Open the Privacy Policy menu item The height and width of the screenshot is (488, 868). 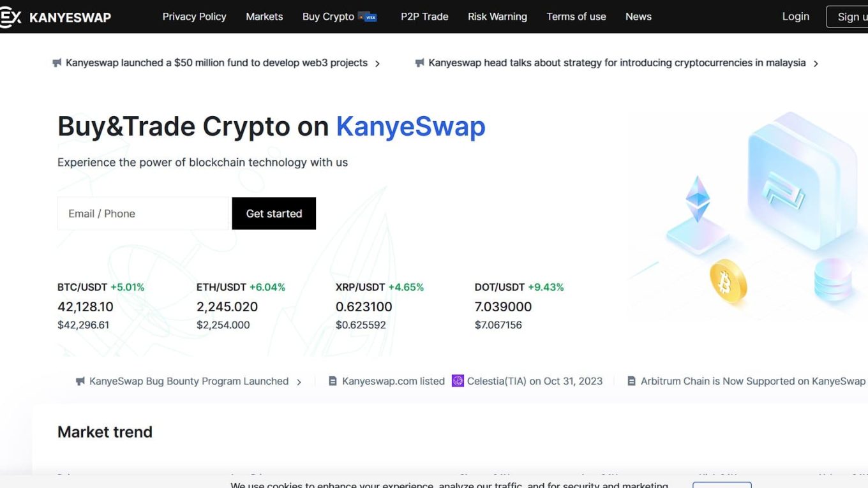click(x=194, y=17)
